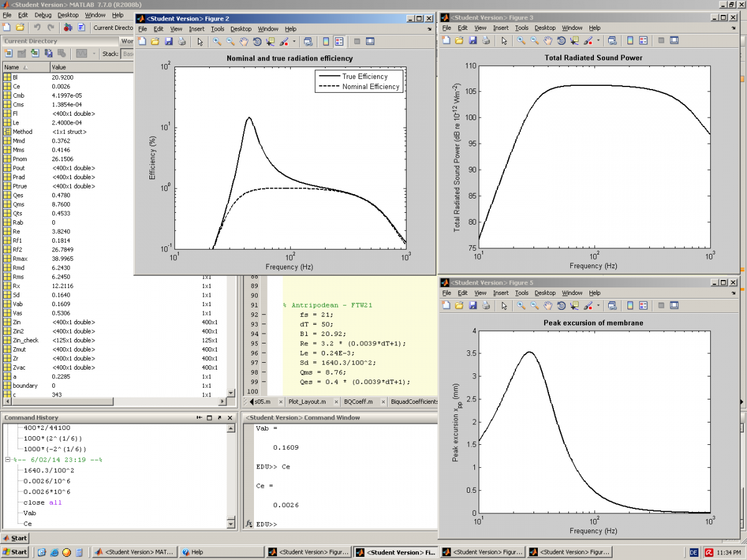Open plot selector dropdown arrow in Workspace toolbar
747x560 pixels.
pos(93,54)
